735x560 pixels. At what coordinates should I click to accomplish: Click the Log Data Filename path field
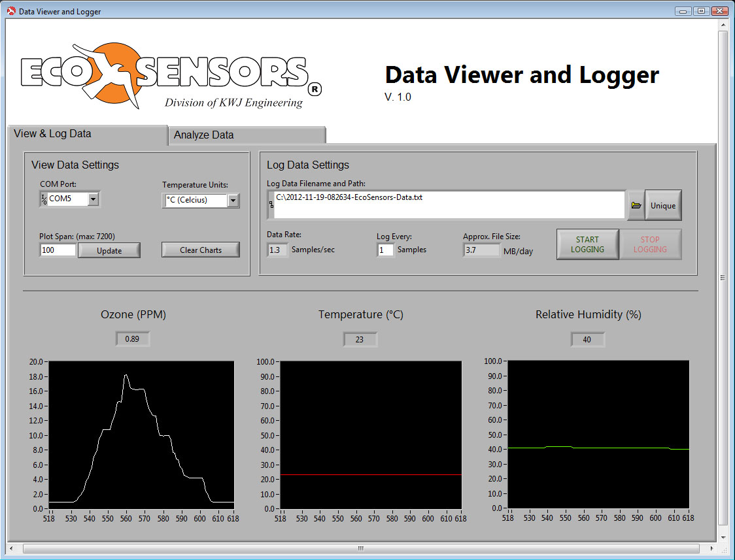[449, 205]
